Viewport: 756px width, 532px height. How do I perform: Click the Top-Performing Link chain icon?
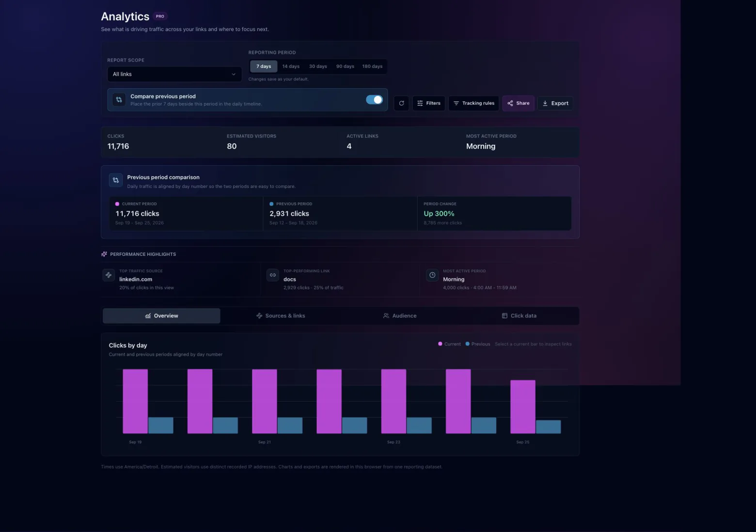tap(273, 275)
